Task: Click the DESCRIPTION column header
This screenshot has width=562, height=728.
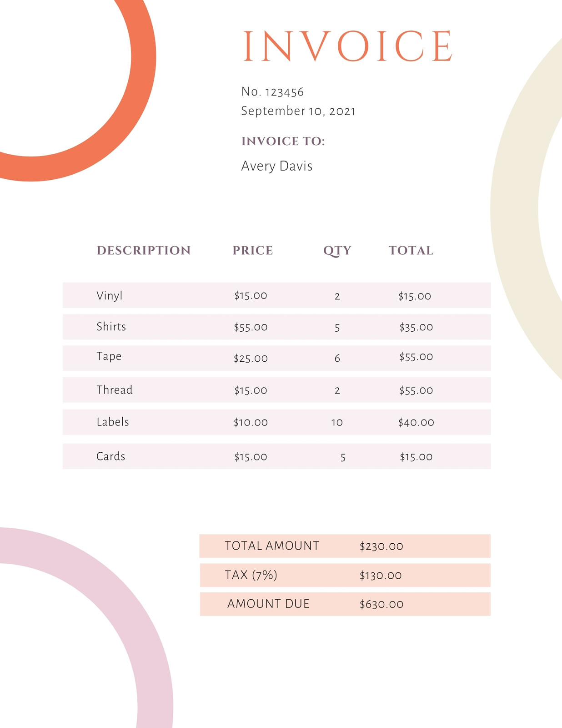Action: coord(144,250)
